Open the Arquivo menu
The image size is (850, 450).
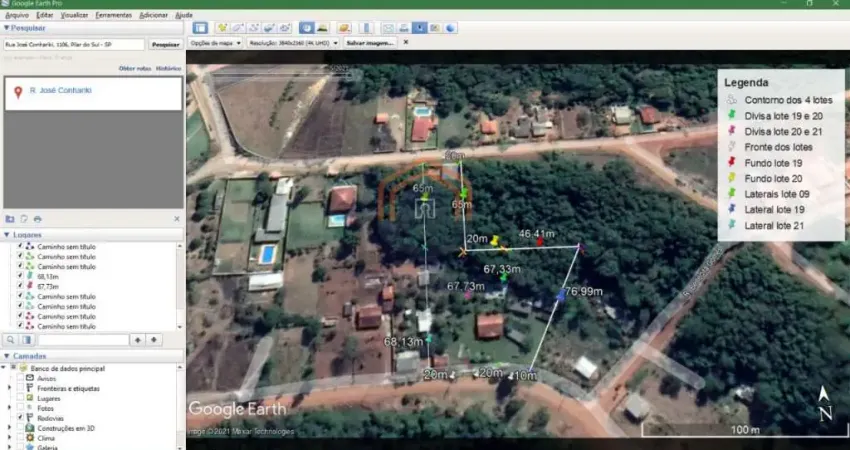17,15
